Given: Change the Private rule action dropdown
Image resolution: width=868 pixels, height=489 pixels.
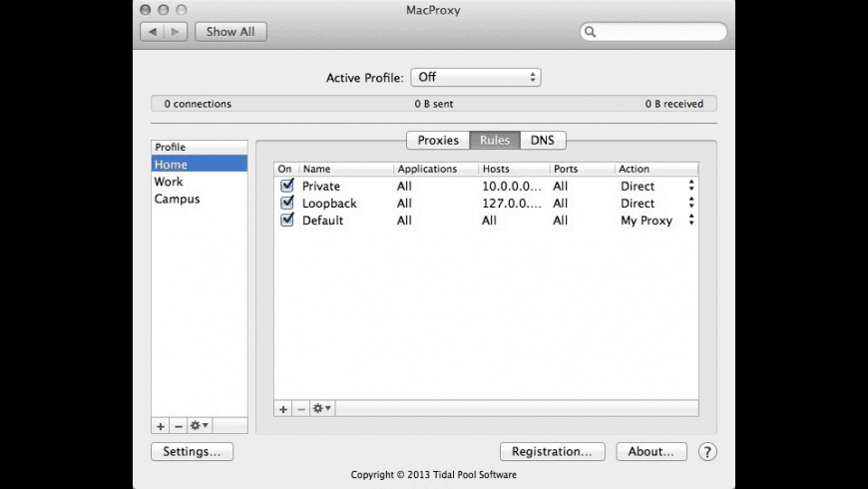Looking at the screenshot, I should (x=691, y=186).
